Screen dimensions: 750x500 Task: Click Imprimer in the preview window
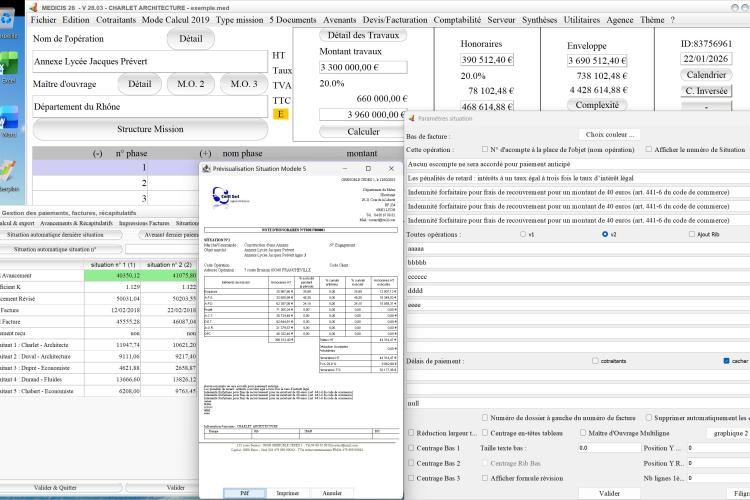click(287, 493)
